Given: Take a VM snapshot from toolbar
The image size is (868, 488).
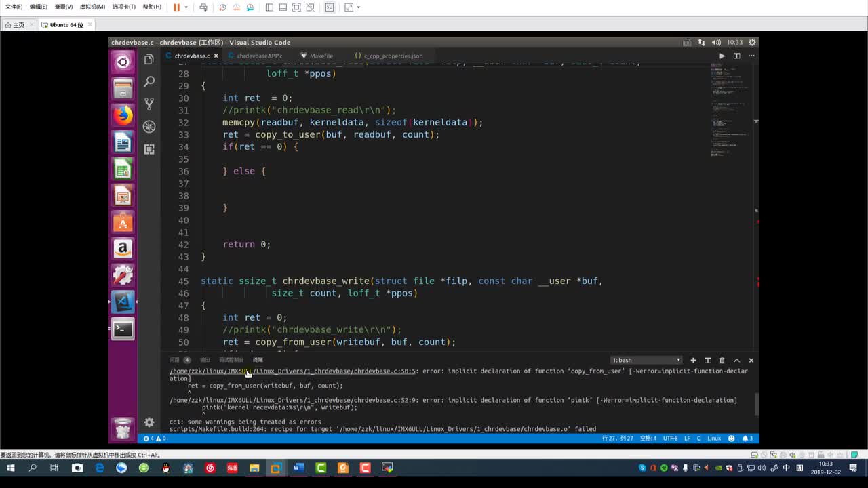Looking at the screenshot, I should (223, 7).
